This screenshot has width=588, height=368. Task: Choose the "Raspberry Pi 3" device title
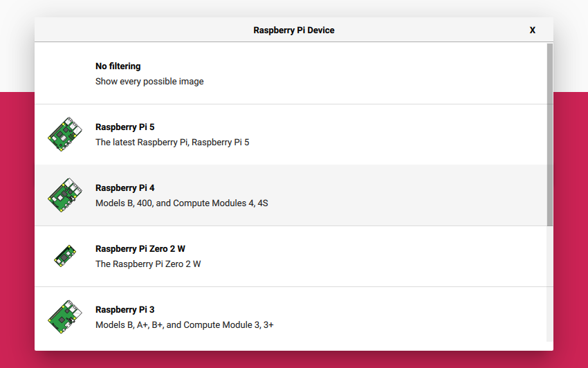[x=125, y=310]
